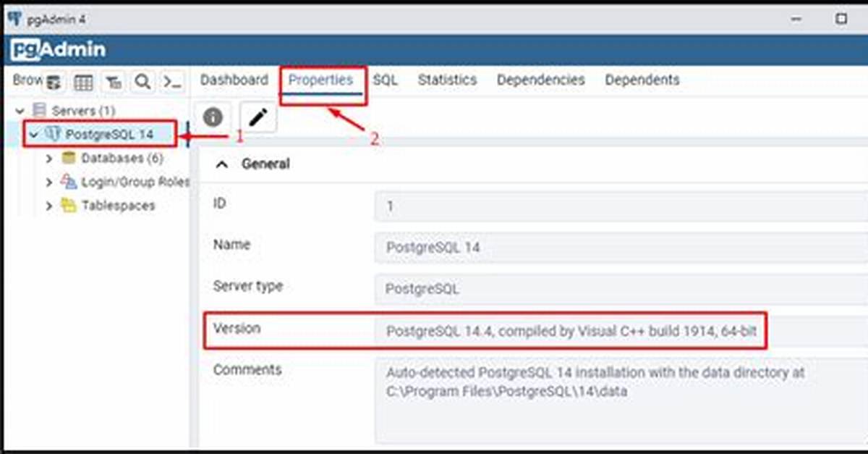Expand the Databases (6) node
This screenshot has height=454, width=868.
(49, 159)
